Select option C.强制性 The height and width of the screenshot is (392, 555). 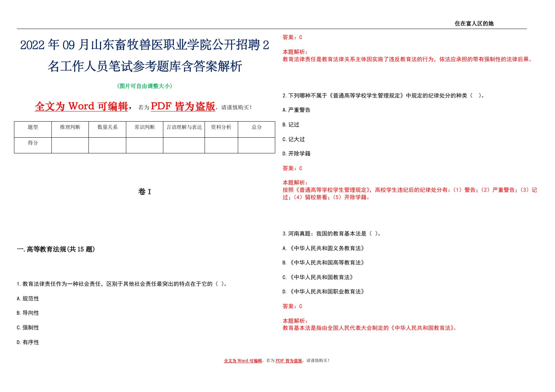(x=28, y=328)
